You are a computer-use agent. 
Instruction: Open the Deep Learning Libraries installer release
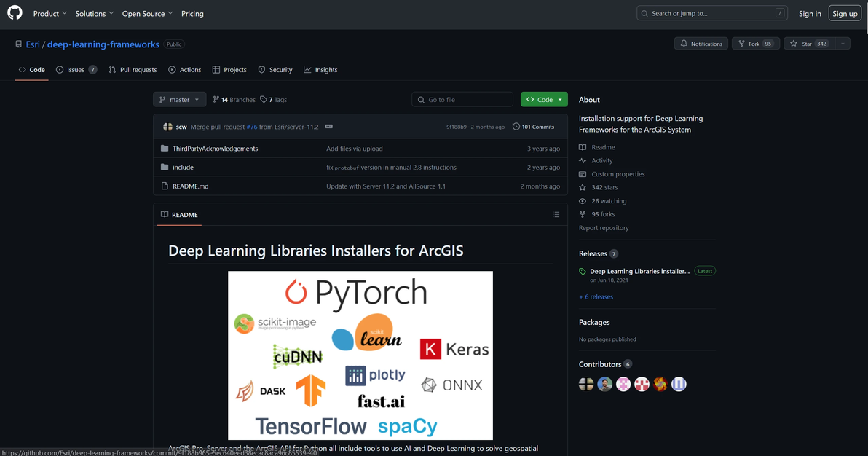pyautogui.click(x=639, y=272)
